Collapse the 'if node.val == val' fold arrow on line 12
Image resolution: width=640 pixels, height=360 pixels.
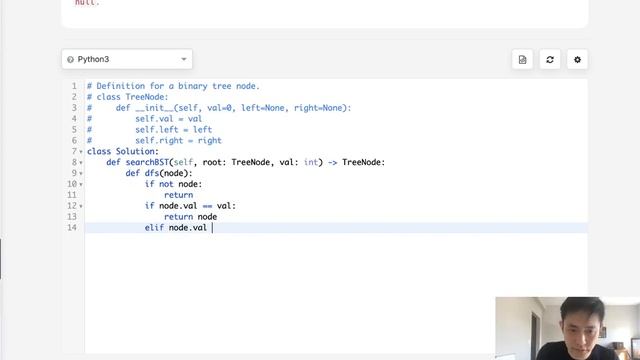tap(81, 206)
